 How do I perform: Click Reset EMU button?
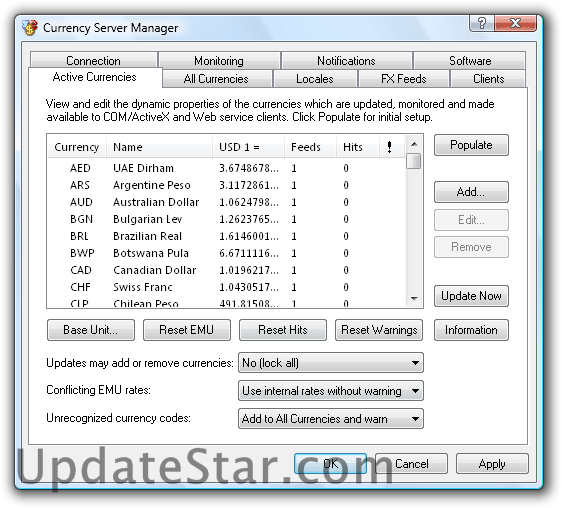(x=187, y=330)
